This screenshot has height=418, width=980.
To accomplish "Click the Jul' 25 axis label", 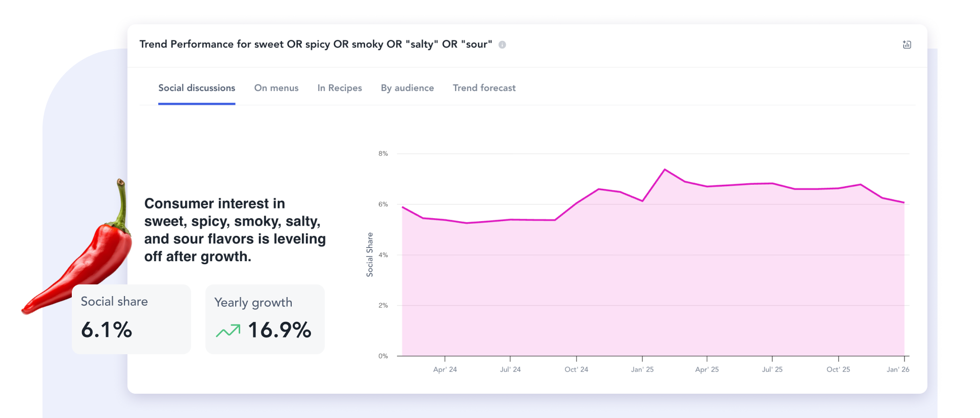I will click(x=772, y=369).
